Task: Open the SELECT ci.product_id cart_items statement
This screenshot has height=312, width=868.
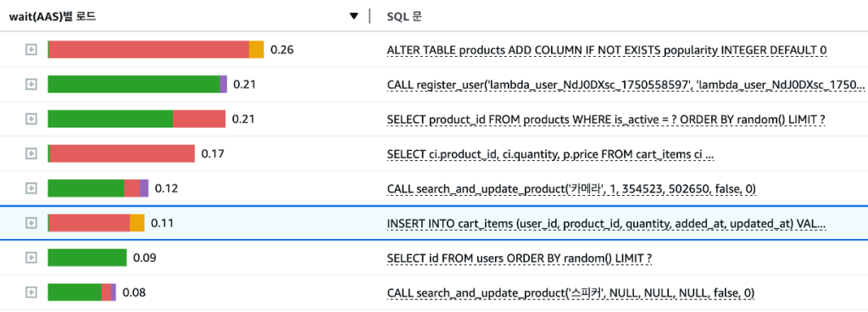Action: pos(550,154)
